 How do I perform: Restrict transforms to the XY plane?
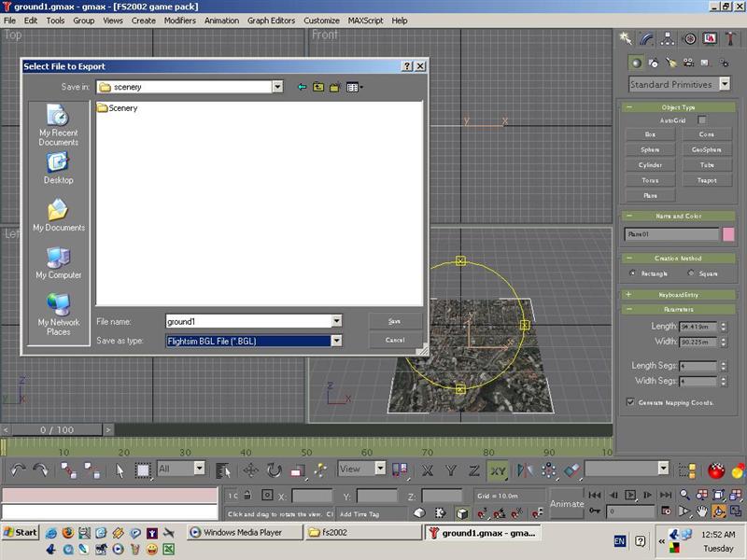498,469
